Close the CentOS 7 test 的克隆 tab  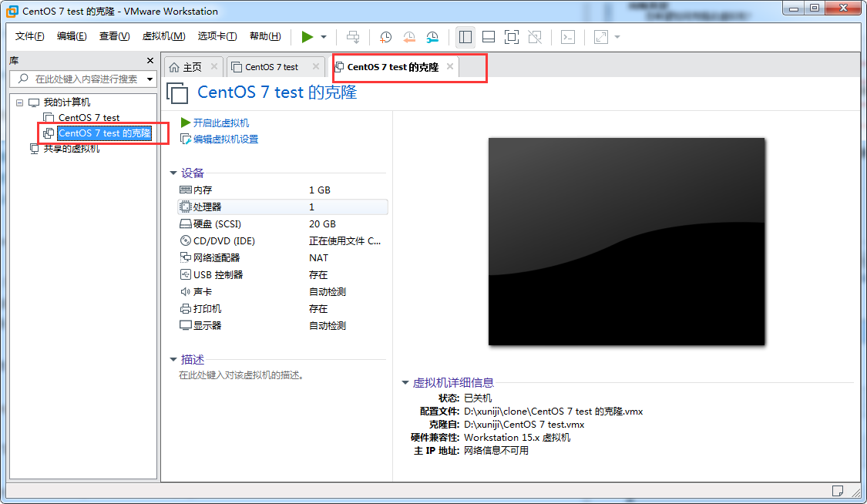coord(450,67)
